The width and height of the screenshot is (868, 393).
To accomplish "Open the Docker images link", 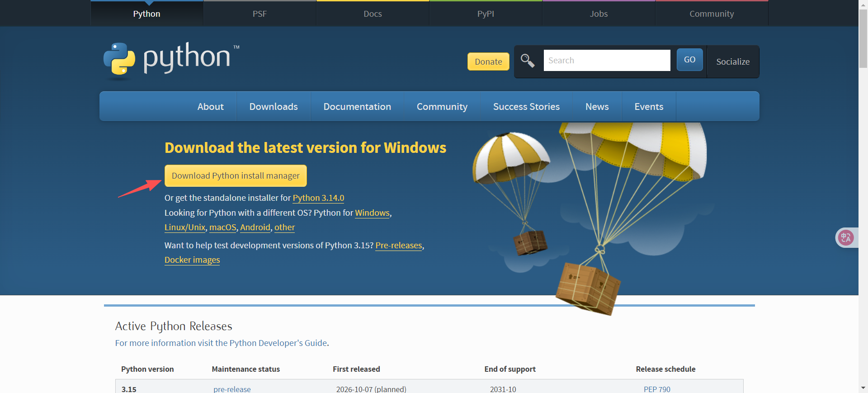I will [192, 260].
